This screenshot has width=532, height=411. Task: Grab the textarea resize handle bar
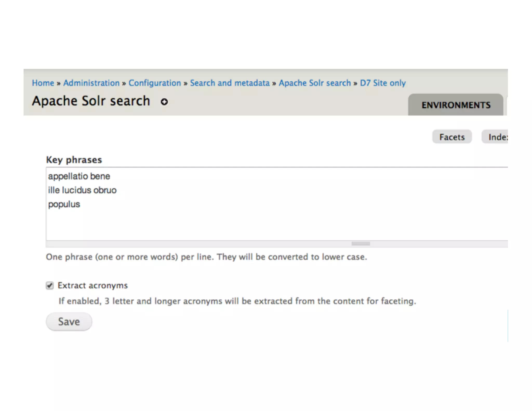[x=361, y=244]
